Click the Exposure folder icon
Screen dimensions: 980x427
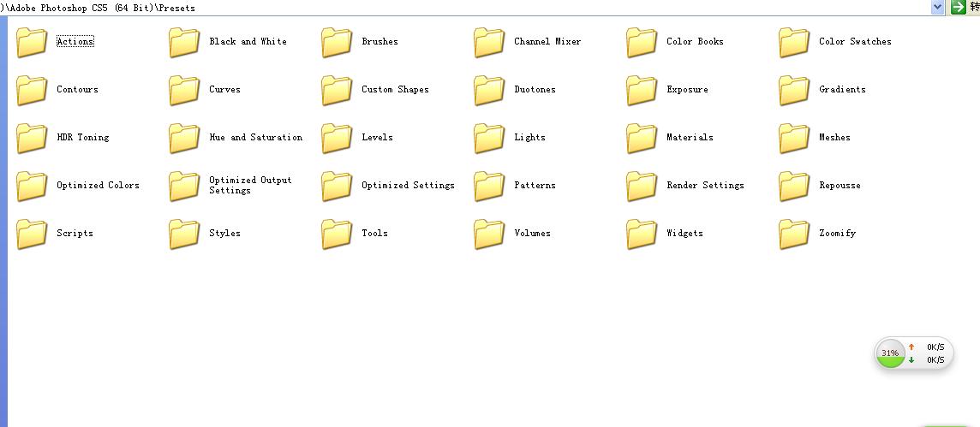coord(642,91)
